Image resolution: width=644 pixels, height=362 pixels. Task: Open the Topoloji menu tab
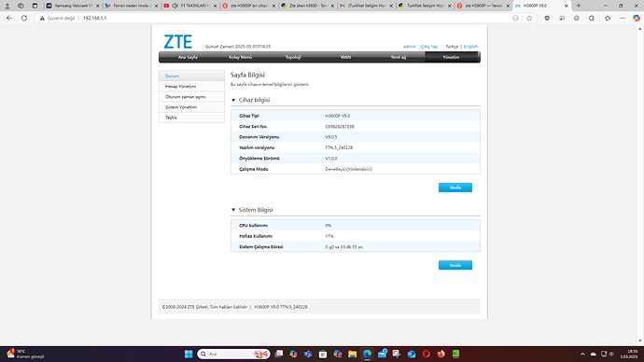click(293, 58)
